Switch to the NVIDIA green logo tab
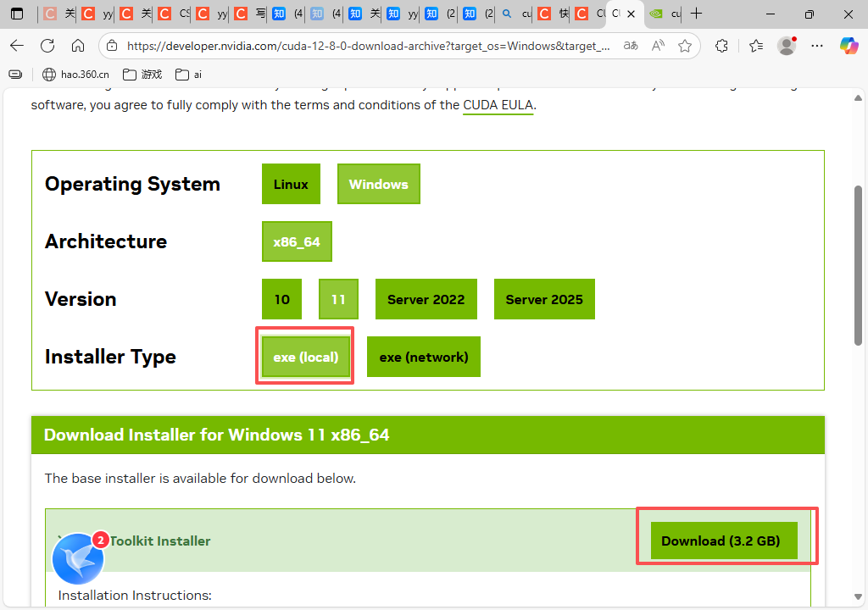This screenshot has width=868, height=610. click(x=664, y=14)
